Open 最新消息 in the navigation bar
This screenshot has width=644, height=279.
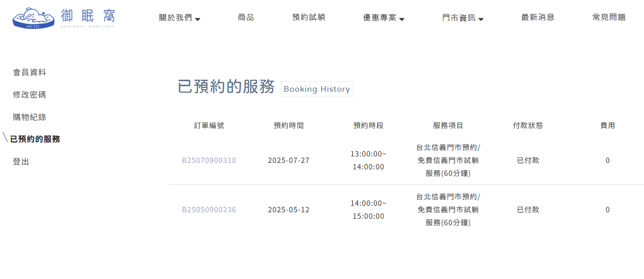tap(537, 17)
